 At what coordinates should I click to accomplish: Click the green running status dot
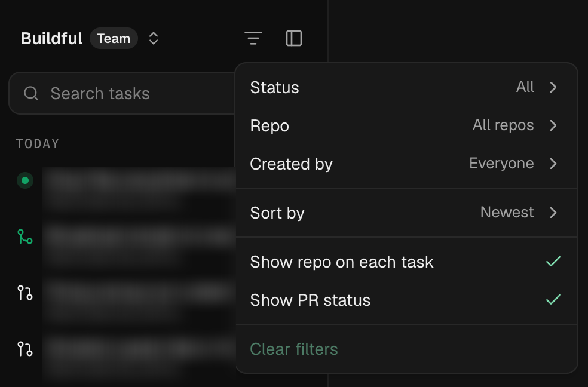[x=25, y=180]
